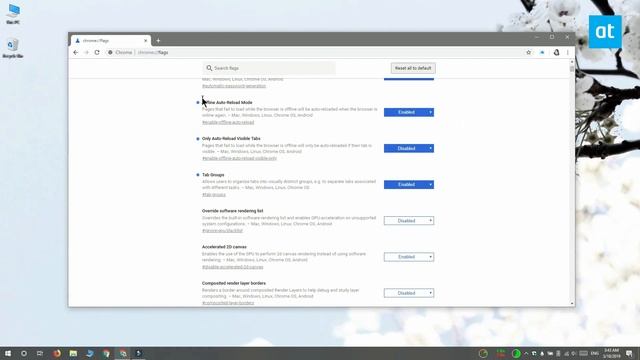Open #enable-offline-auto-reload-visible-only link

pyautogui.click(x=239, y=158)
